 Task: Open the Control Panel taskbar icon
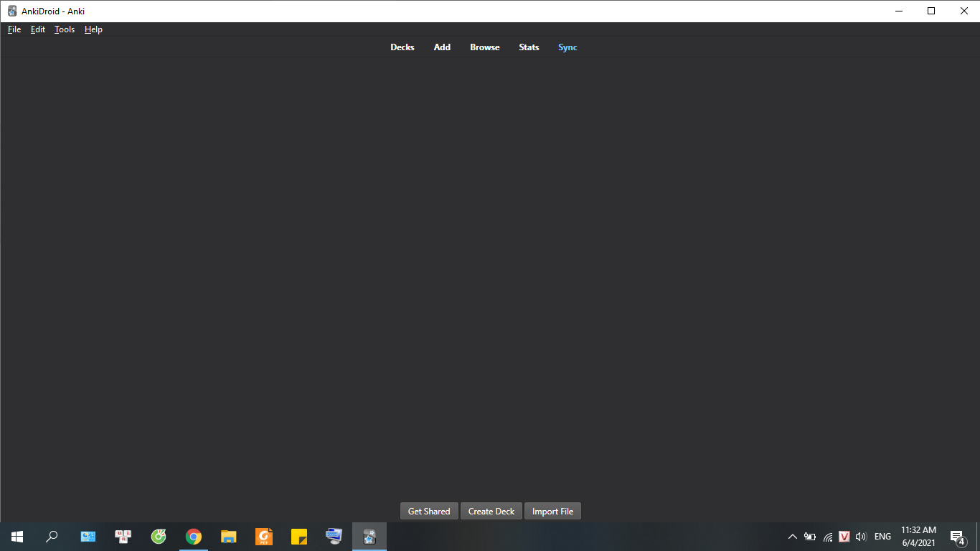click(88, 537)
